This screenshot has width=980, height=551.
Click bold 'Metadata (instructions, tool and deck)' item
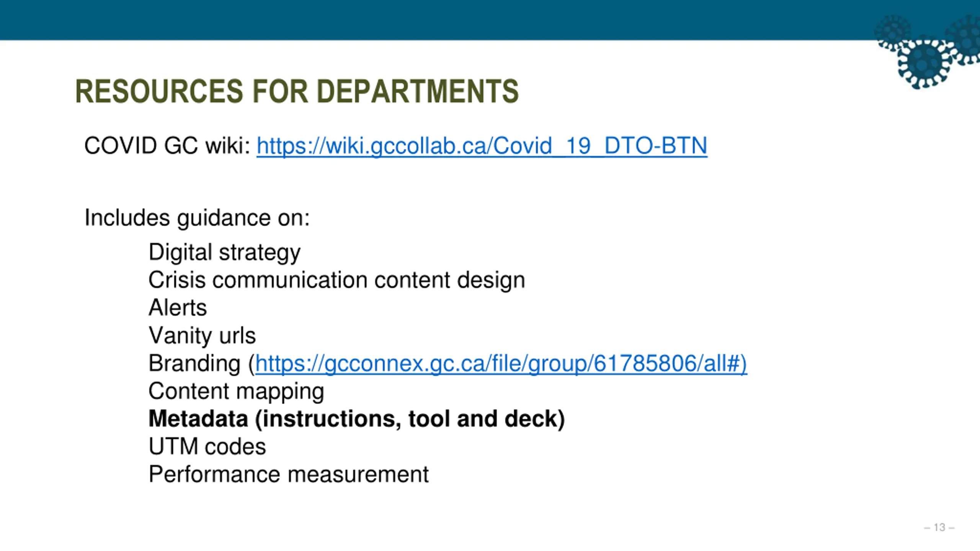click(356, 419)
